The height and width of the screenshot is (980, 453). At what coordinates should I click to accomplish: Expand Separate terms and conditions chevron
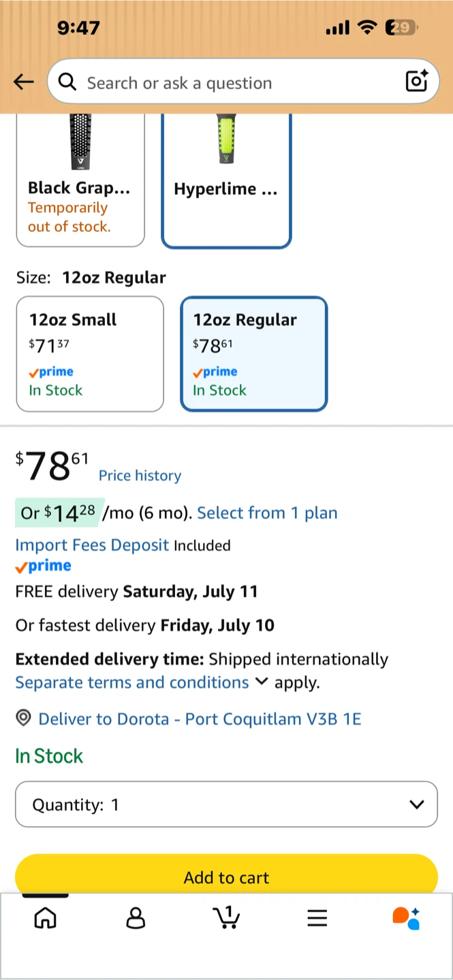[261, 682]
